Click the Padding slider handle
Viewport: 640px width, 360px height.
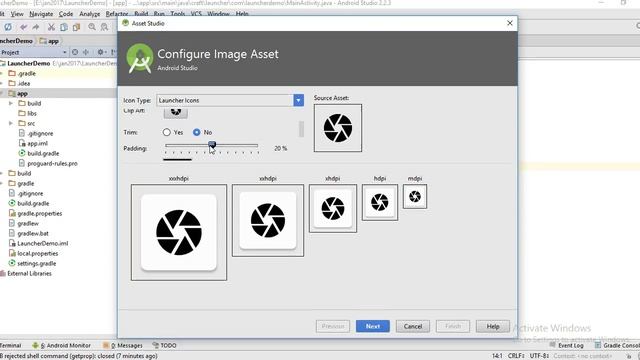tap(212, 145)
